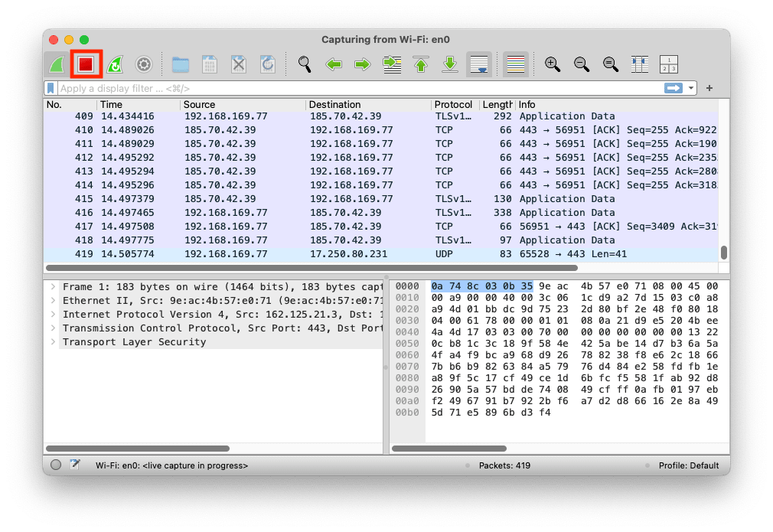Go to specified packet icon

tap(392, 64)
